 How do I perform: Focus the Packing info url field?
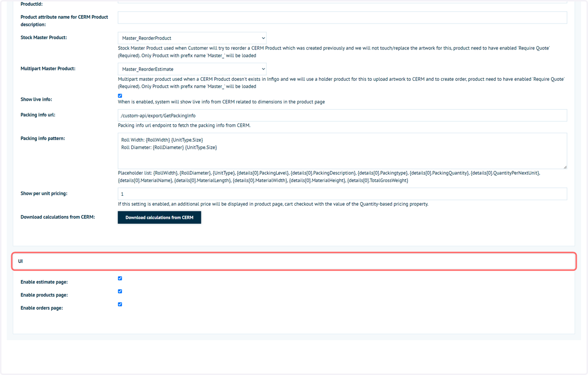(x=343, y=116)
